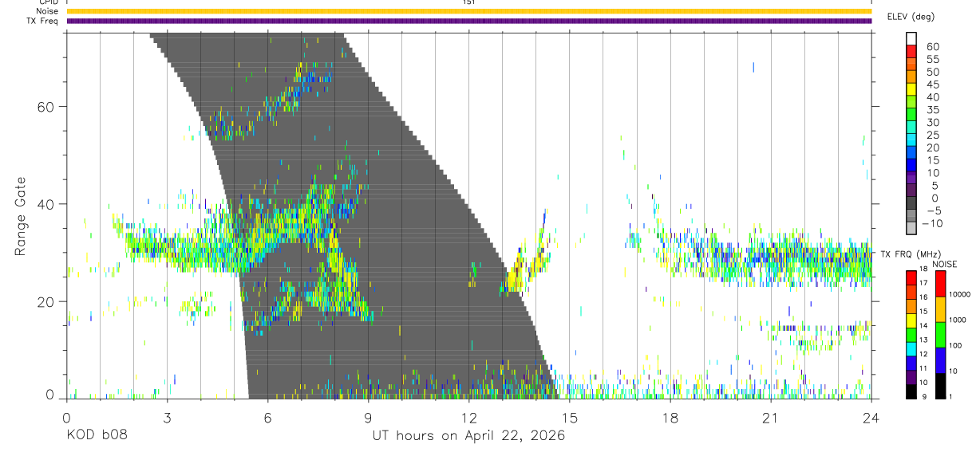
Task: Select the "KOD b08" radar beam label
Action: 97,435
